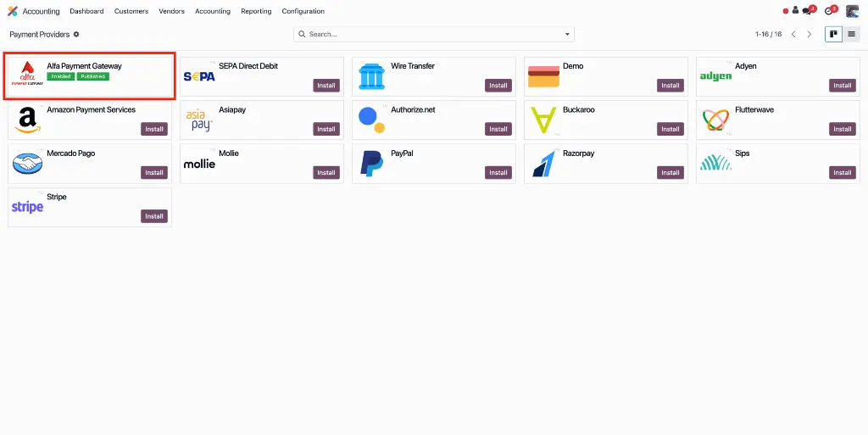Viewport: 868px width, 435px height.
Task: Click the user avatar in the top bar
Action: coord(852,11)
